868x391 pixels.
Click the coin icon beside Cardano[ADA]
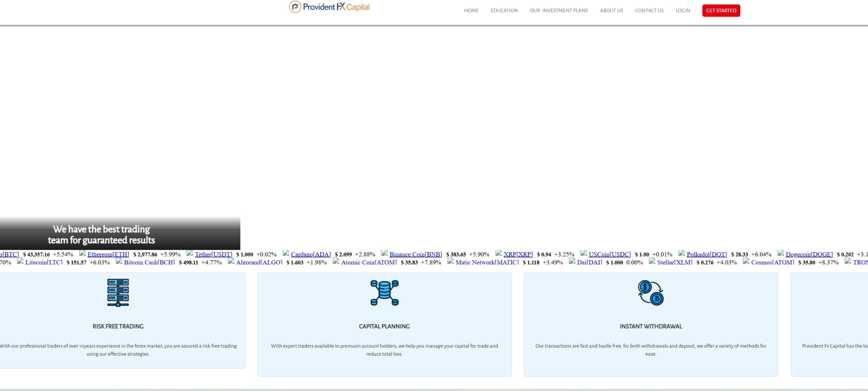tap(287, 254)
